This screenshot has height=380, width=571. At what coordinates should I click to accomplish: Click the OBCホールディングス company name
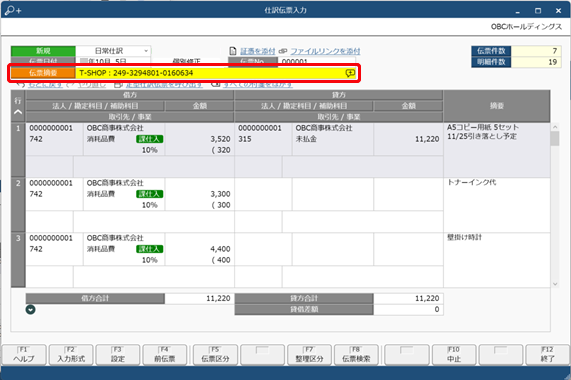[x=526, y=27]
